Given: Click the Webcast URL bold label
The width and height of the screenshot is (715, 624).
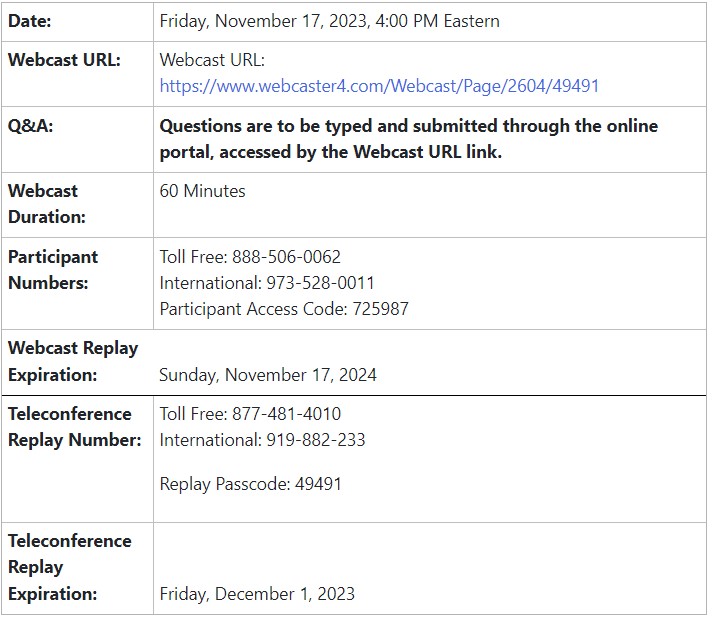Looking at the screenshot, I should pos(64,60).
